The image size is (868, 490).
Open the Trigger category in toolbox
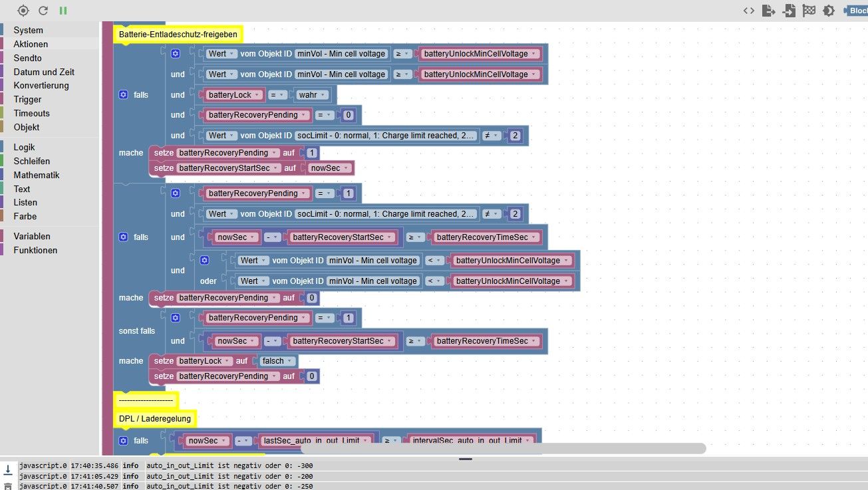(x=27, y=99)
